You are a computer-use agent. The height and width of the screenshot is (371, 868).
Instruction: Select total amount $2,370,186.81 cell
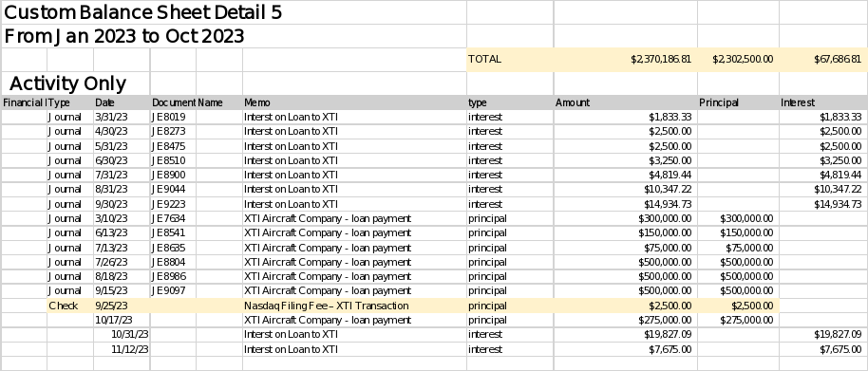(x=626, y=59)
